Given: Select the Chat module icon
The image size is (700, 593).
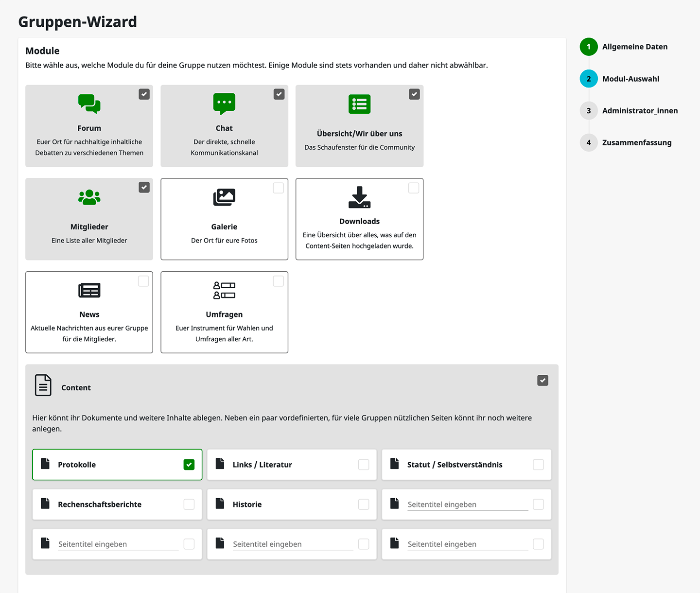Looking at the screenshot, I should pos(224,103).
